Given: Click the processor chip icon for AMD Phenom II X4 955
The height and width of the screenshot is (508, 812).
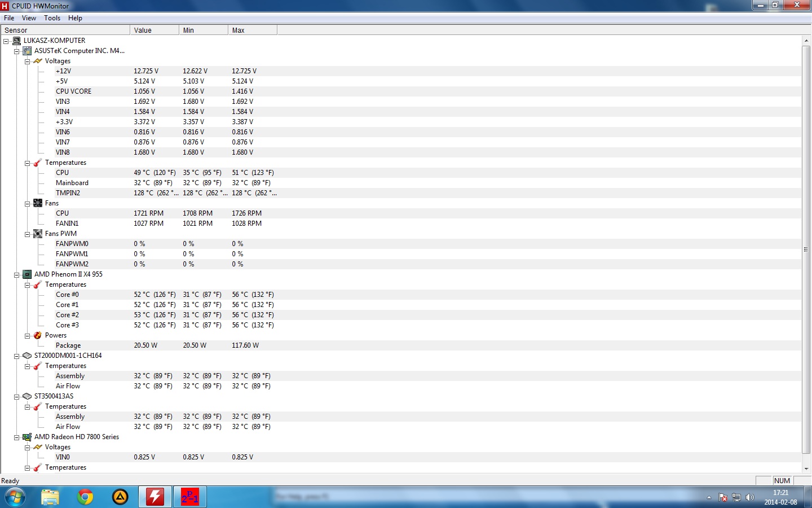Looking at the screenshot, I should (27, 274).
